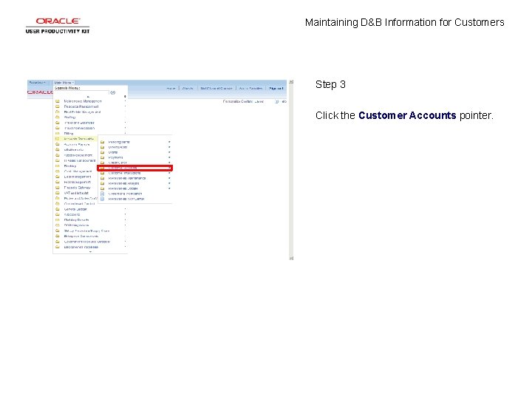Image resolution: width=532 pixels, height=399 pixels.
Task: Select the VAT and Intrastat menu item
Action: click(x=76, y=193)
